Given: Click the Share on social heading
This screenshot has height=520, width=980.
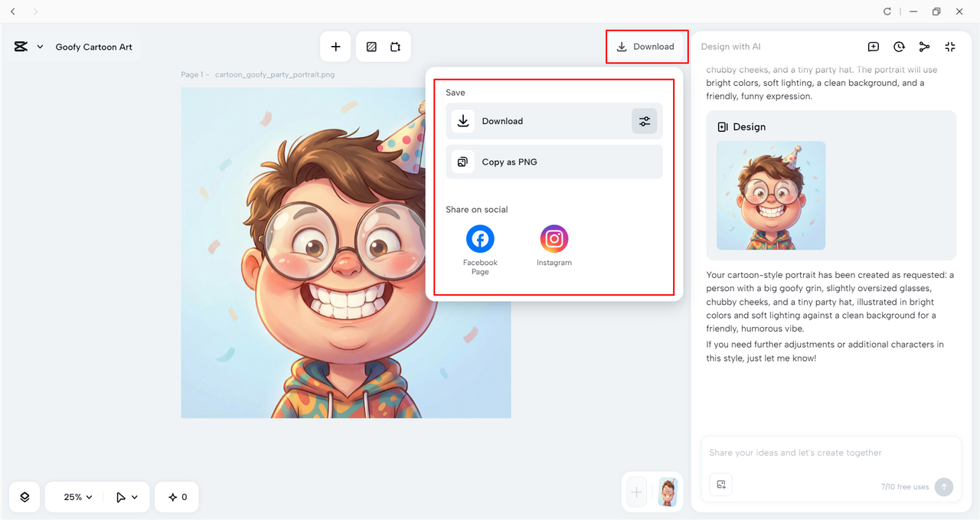Looking at the screenshot, I should click(x=476, y=210).
